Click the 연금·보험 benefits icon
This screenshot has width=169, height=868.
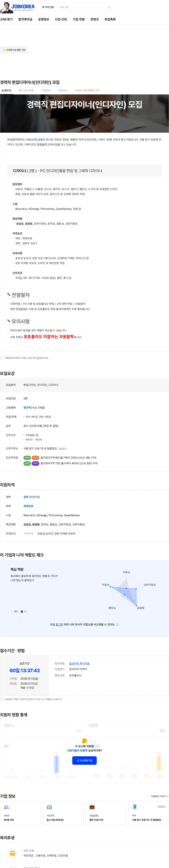click(x=12, y=853)
